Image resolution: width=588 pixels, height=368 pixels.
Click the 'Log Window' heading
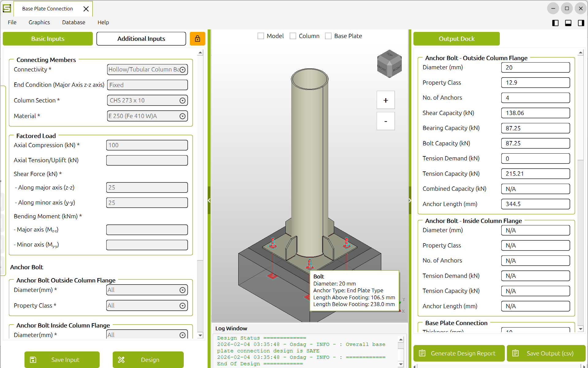click(x=231, y=328)
